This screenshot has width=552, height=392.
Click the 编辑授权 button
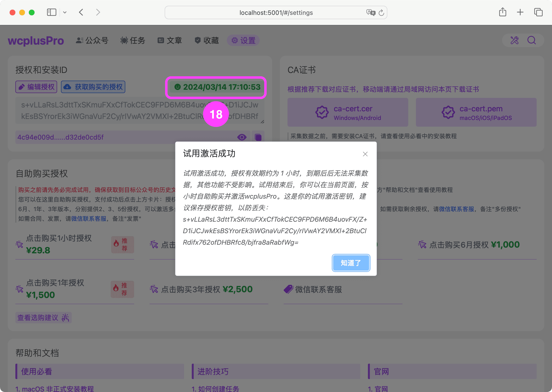[x=36, y=87]
